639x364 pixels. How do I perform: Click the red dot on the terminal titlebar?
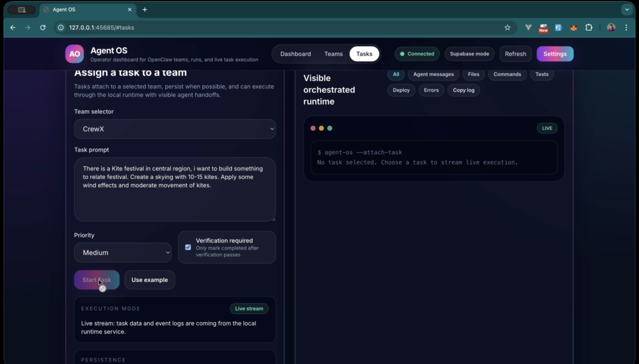313,128
